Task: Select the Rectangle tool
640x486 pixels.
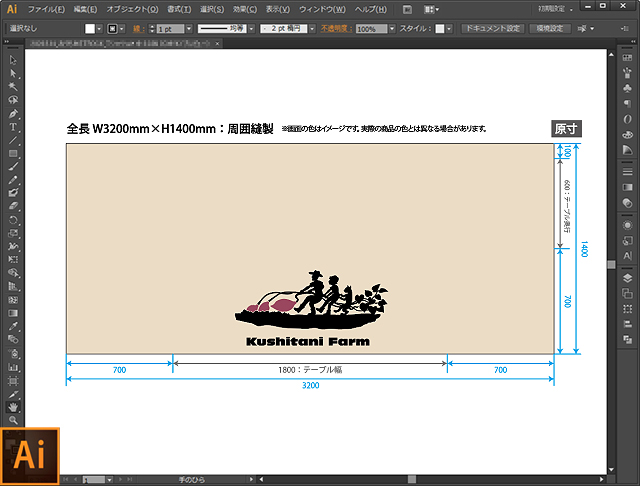Action: [x=13, y=153]
